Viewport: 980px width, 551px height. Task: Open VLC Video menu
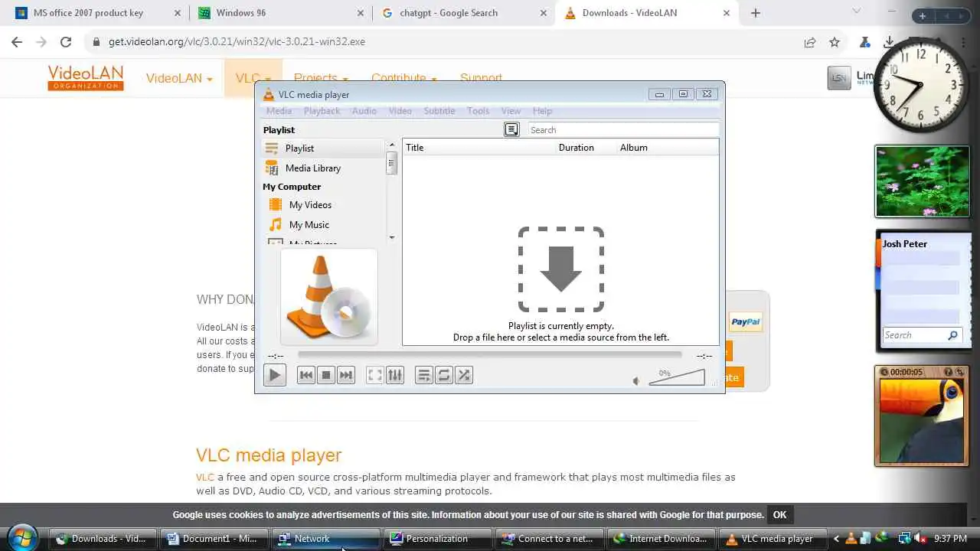[x=400, y=111]
